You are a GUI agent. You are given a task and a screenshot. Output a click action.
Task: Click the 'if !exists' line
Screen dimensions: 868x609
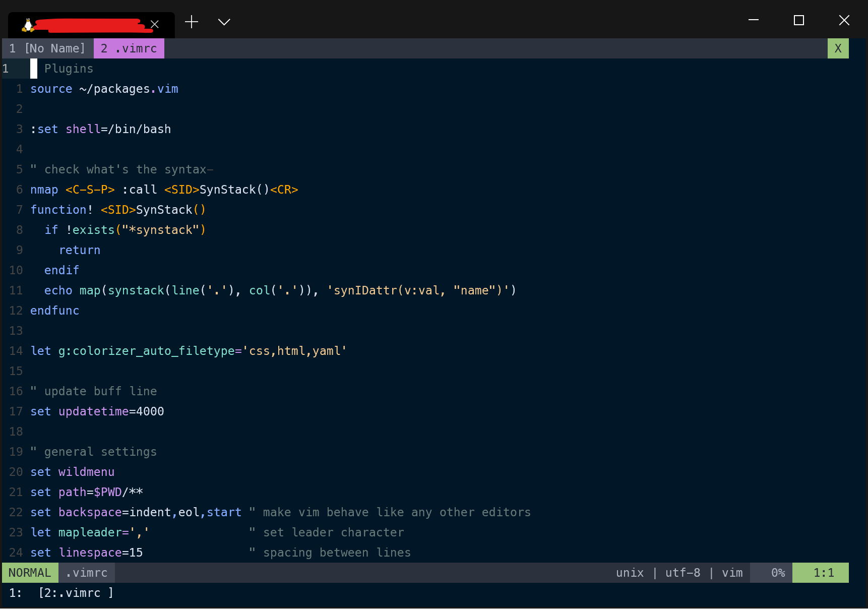[x=125, y=230]
